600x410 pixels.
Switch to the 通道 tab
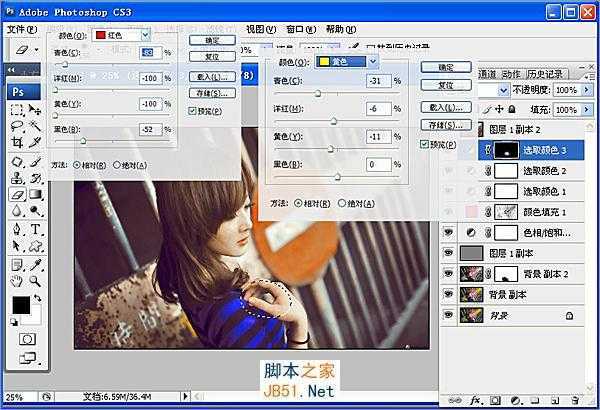click(487, 74)
